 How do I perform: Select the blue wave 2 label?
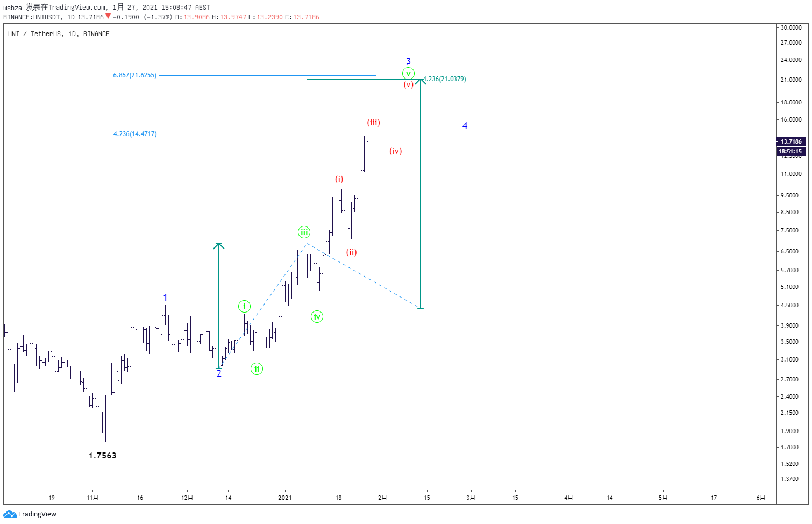click(219, 373)
